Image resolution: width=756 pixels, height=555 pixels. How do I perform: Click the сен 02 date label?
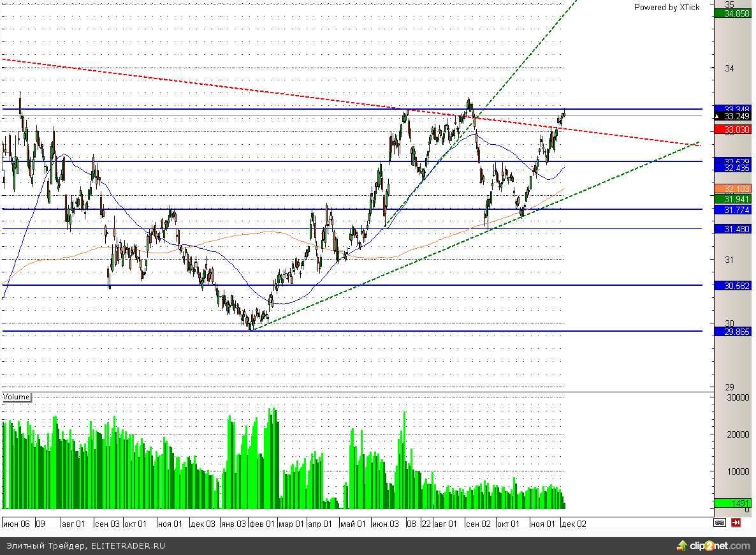[x=478, y=524]
